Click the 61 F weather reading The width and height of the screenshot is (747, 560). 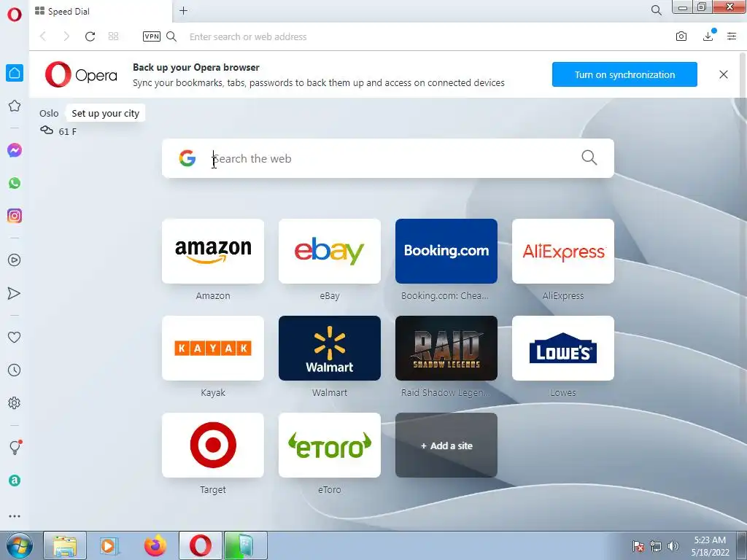click(67, 131)
